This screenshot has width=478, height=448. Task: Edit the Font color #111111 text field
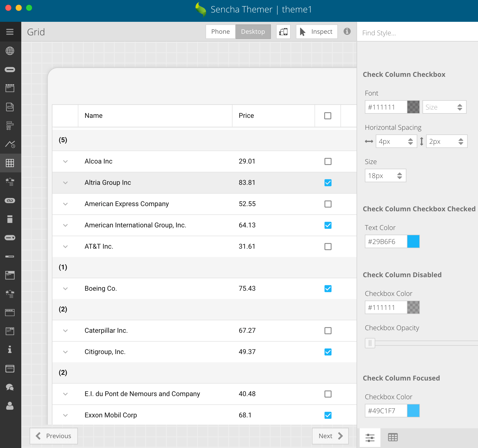tap(386, 107)
